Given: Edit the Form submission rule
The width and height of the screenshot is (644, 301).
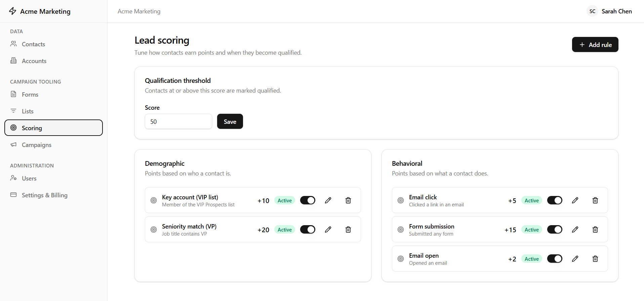Looking at the screenshot, I should pos(575,230).
